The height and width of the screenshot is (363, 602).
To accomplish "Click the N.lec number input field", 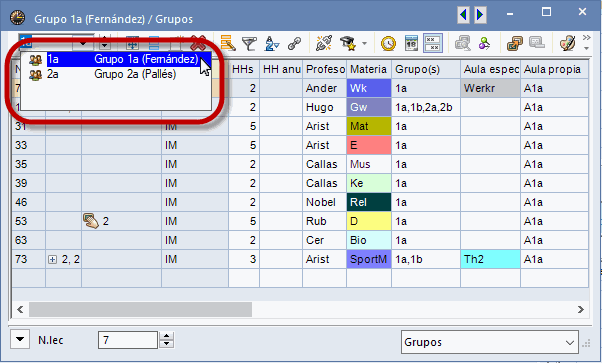I will click(x=128, y=340).
